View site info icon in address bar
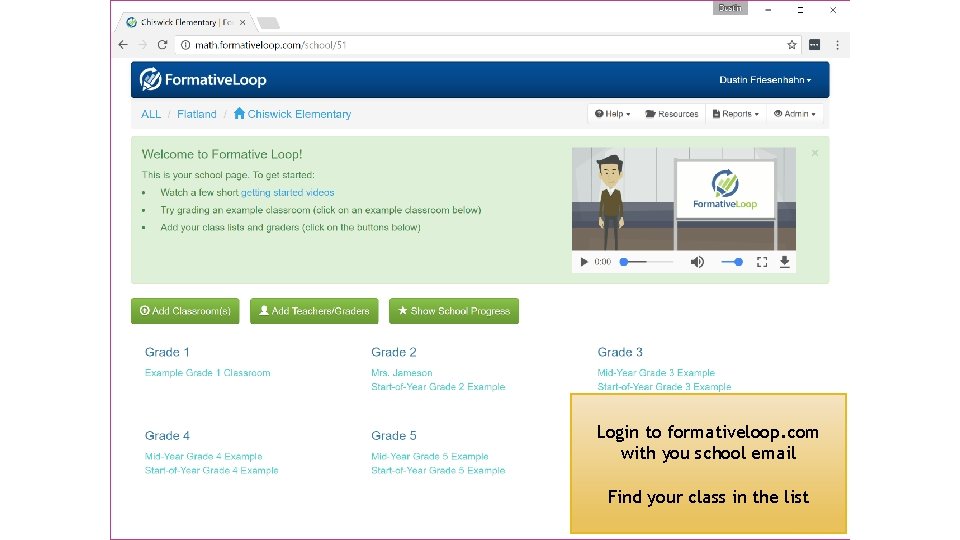 (186, 45)
